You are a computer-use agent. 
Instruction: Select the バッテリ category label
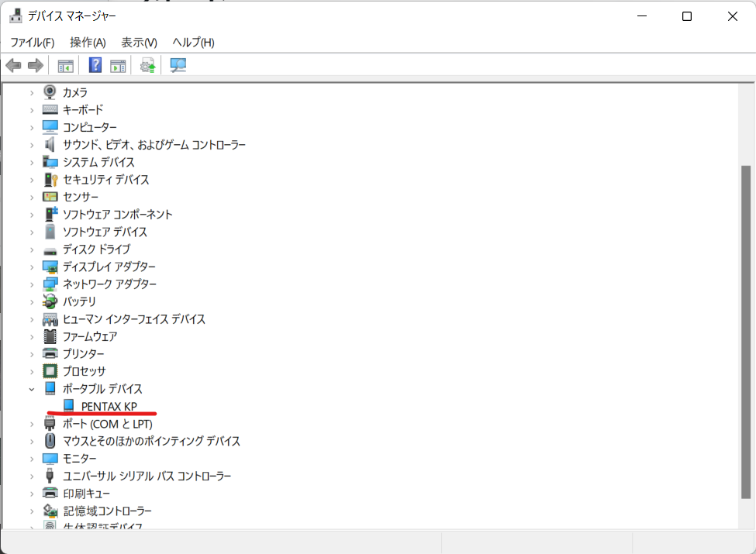point(79,301)
